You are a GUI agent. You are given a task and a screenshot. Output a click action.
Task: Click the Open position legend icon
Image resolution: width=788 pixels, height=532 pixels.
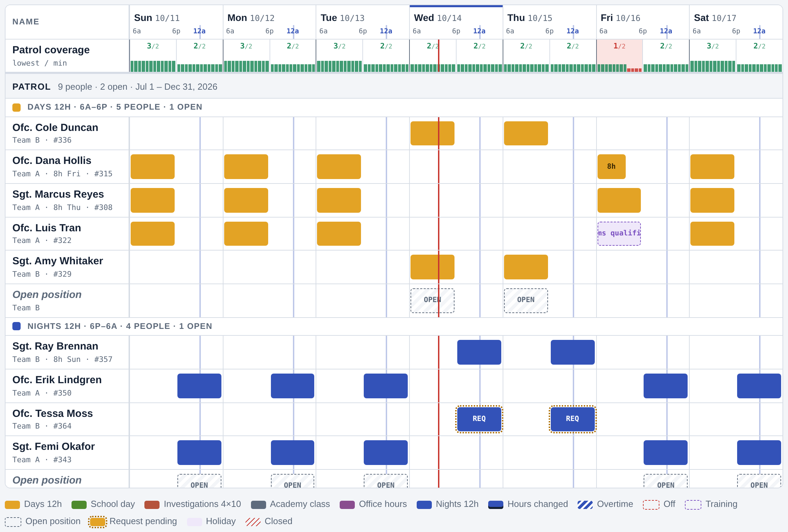(x=13, y=522)
